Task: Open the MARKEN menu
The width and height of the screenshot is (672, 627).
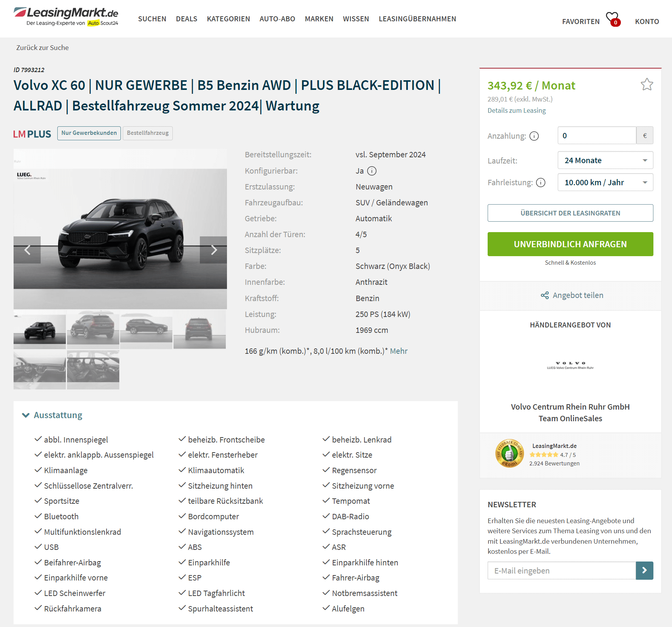Action: tap(319, 19)
